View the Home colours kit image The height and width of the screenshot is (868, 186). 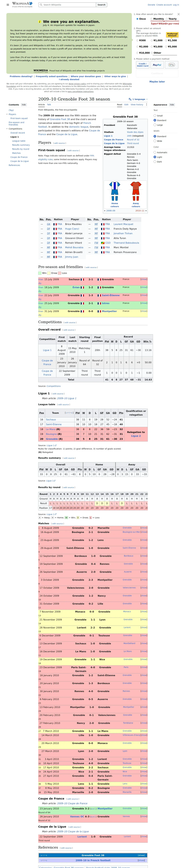115,191
